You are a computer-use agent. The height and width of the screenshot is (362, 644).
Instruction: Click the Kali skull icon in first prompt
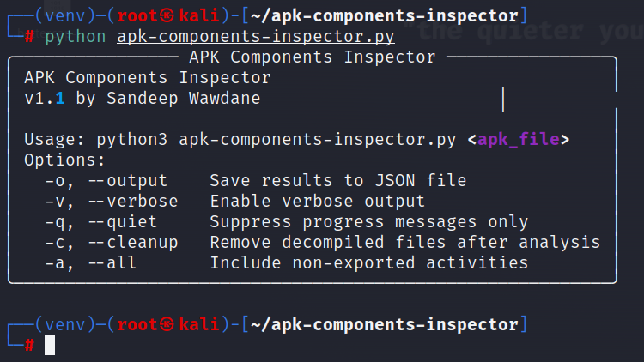coord(167,16)
